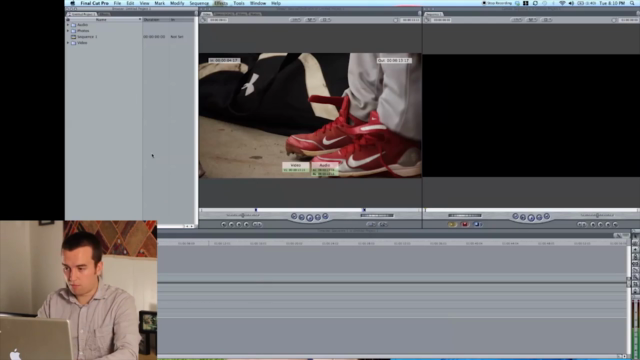The width and height of the screenshot is (640, 360).
Task: Click the Canvas Add Motion Keyframe button
Action: click(600, 224)
